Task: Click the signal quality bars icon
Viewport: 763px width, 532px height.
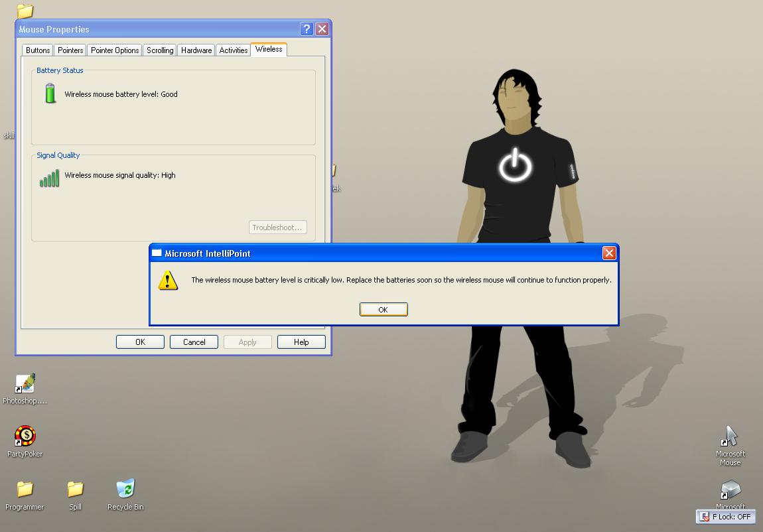Action: pos(49,178)
